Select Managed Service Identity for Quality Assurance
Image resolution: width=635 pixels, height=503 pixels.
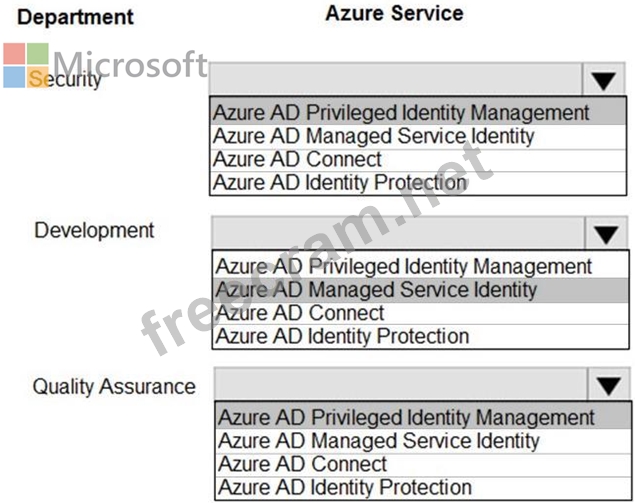tap(423, 441)
